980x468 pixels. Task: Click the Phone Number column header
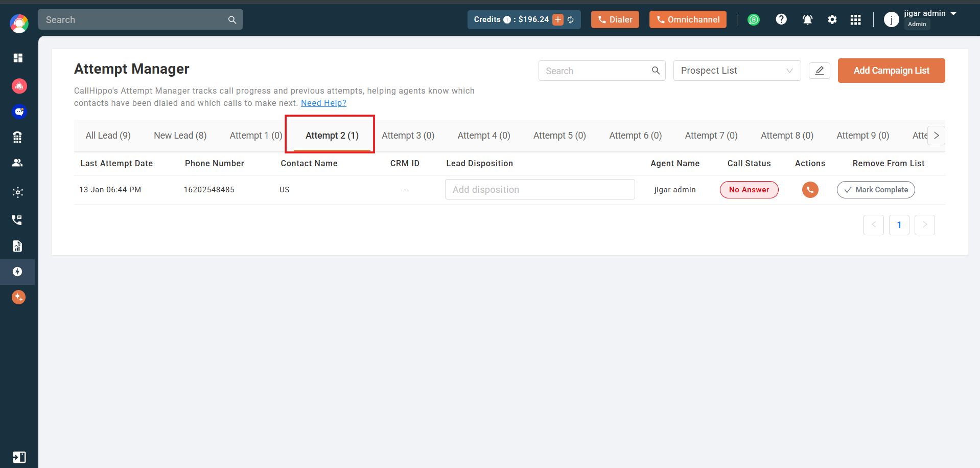[215, 163]
